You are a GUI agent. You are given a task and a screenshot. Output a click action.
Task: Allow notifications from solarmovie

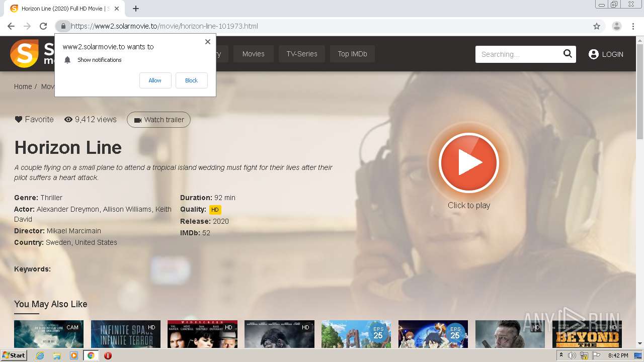(x=155, y=80)
